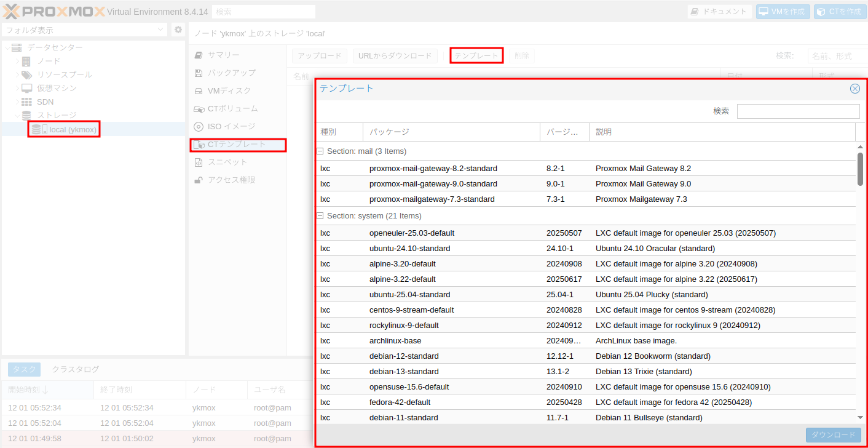This screenshot has width=868, height=448.
Task: Click the URLからダウンロード button
Action: [395, 55]
